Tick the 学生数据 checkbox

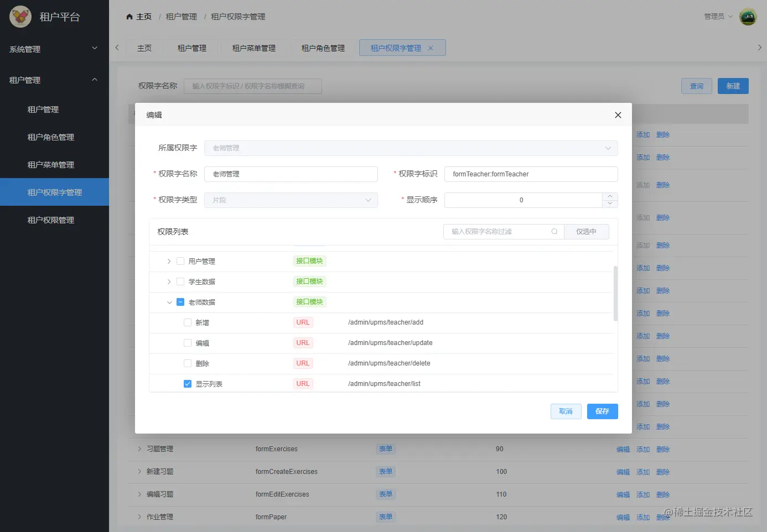click(x=180, y=281)
